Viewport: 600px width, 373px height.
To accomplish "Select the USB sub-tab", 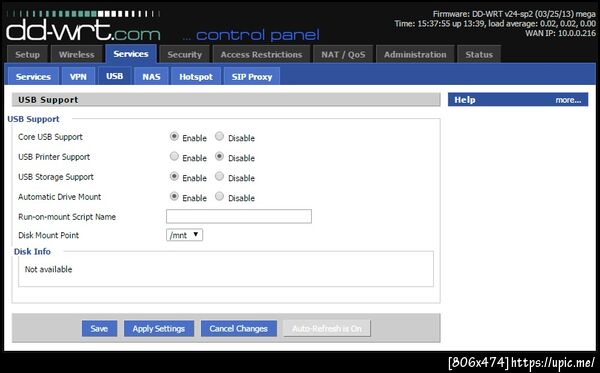I will click(114, 76).
